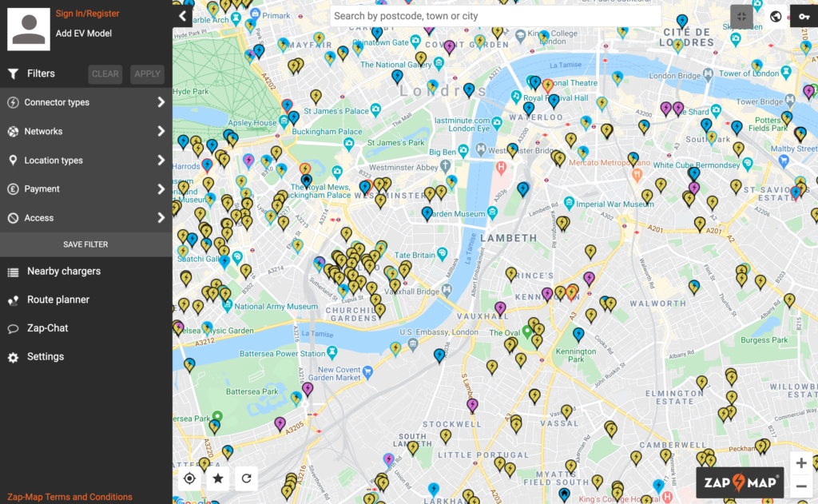818x504 pixels.
Task: Select the London Eye landmark marker
Action: click(x=497, y=123)
